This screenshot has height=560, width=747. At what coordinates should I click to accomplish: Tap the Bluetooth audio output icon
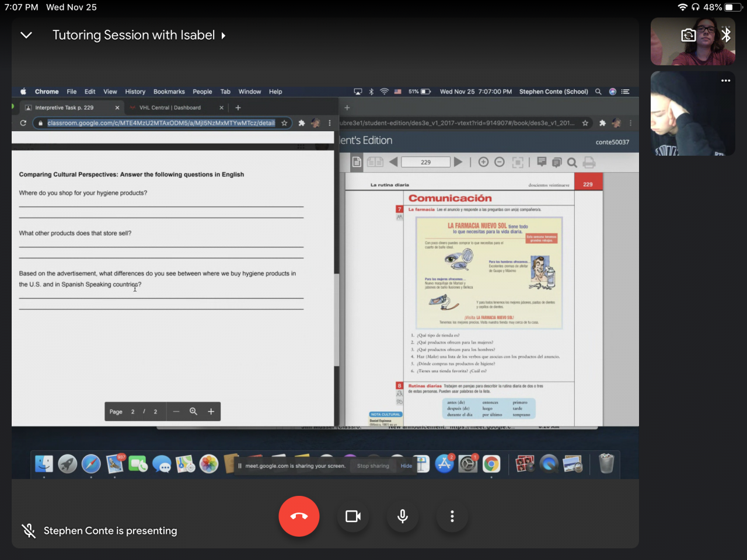click(x=726, y=35)
